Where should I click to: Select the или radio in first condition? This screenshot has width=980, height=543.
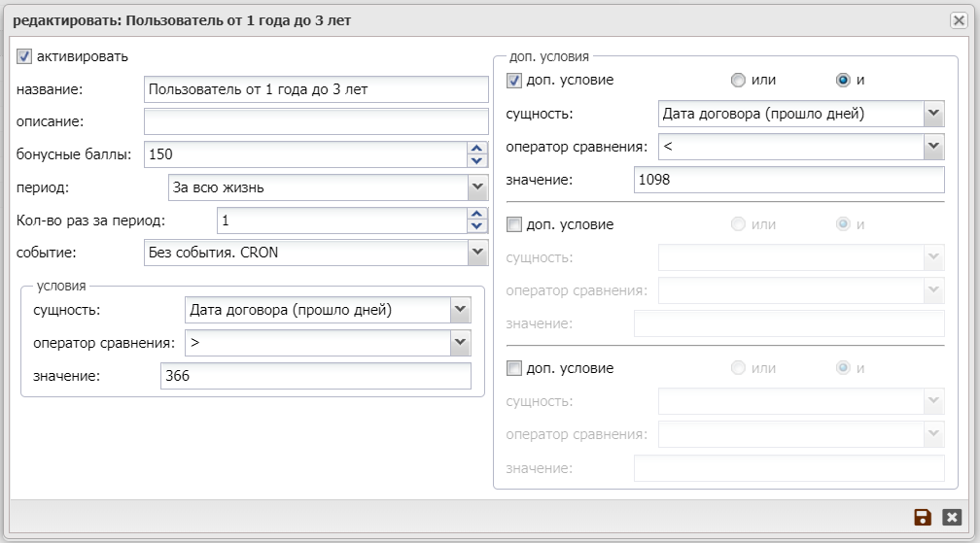pyautogui.click(x=738, y=80)
